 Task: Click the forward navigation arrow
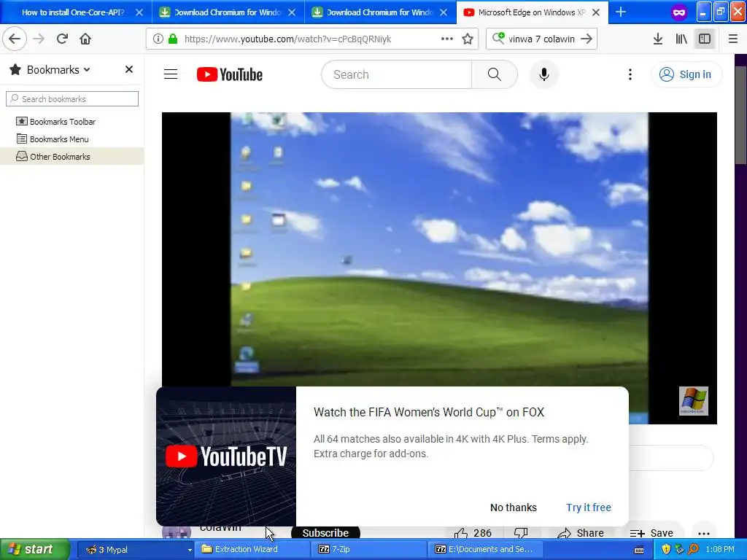39,39
